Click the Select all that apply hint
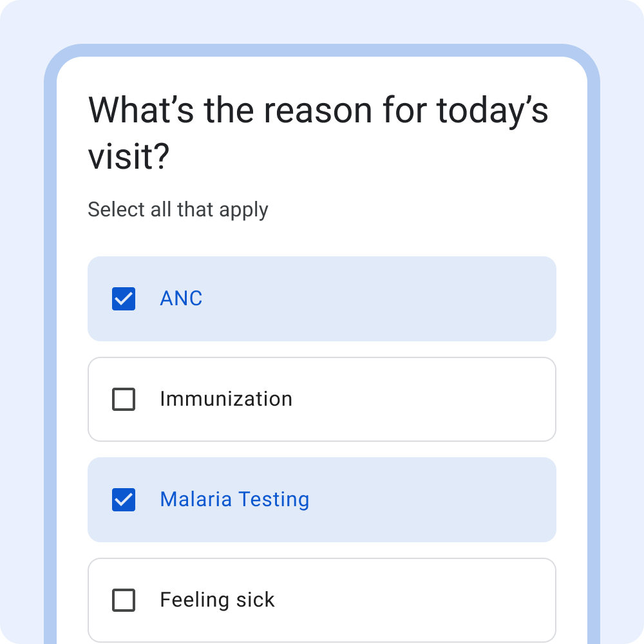The height and width of the screenshot is (644, 644). point(178,209)
